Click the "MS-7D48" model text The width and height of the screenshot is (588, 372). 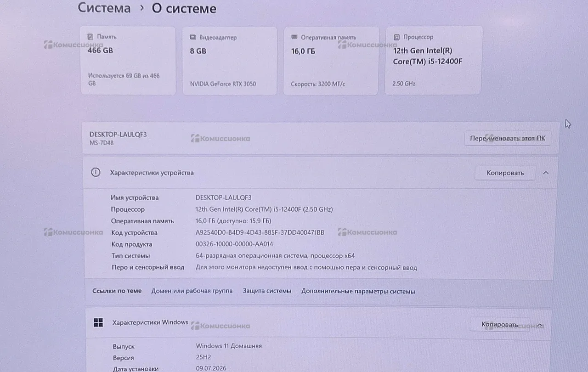[102, 143]
